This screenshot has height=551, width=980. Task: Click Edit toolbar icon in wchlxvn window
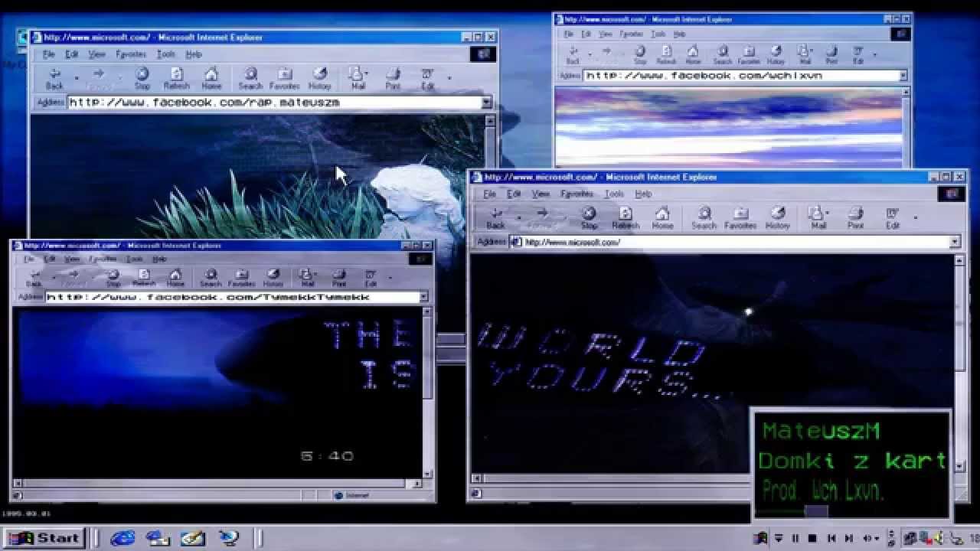tap(860, 55)
